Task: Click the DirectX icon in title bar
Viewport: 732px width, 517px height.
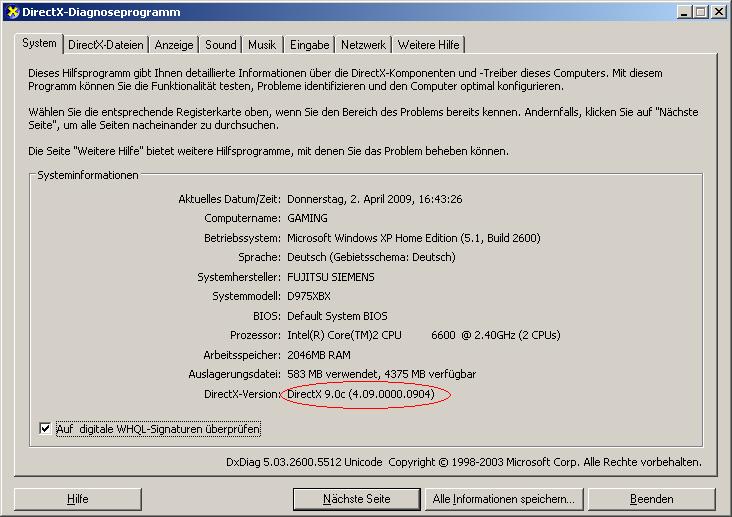Action: click(13, 12)
